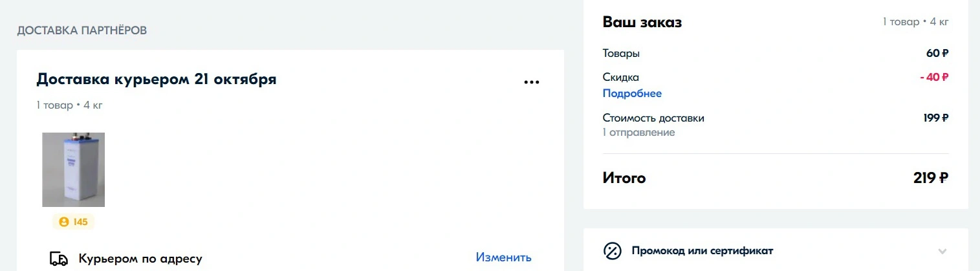Click the bonus coin icon beside 145
This screenshot has height=271, width=980.
63,222
